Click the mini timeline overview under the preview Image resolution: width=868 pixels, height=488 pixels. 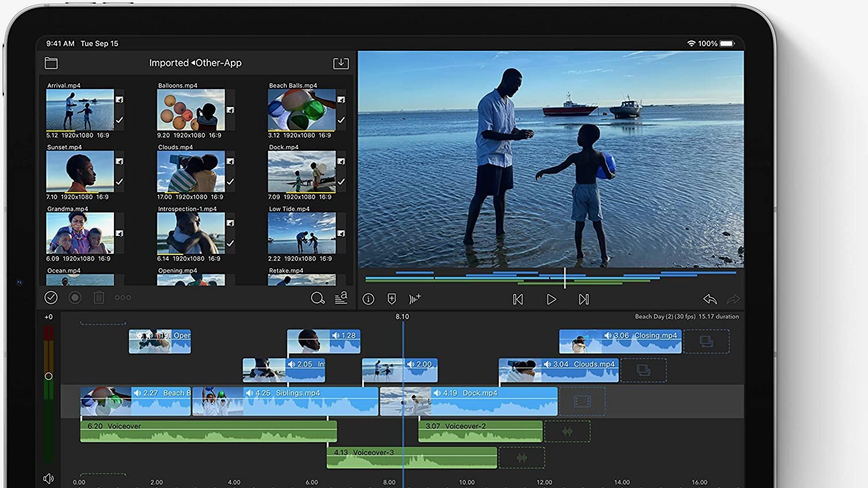pyautogui.click(x=551, y=278)
